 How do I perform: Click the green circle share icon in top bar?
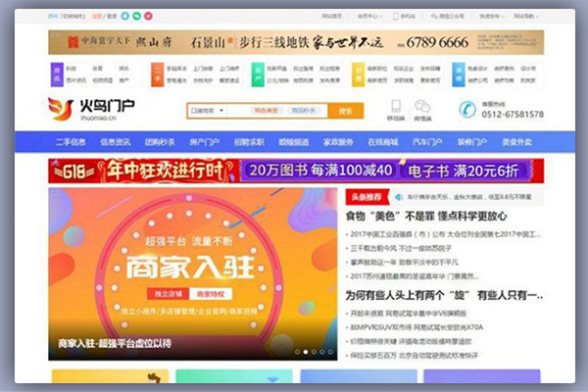point(137,16)
